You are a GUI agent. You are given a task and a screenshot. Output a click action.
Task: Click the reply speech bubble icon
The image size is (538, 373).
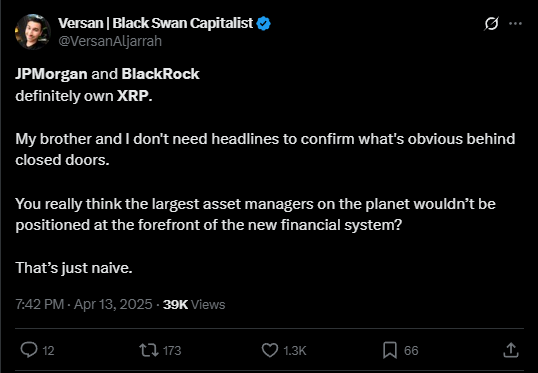coord(29,350)
